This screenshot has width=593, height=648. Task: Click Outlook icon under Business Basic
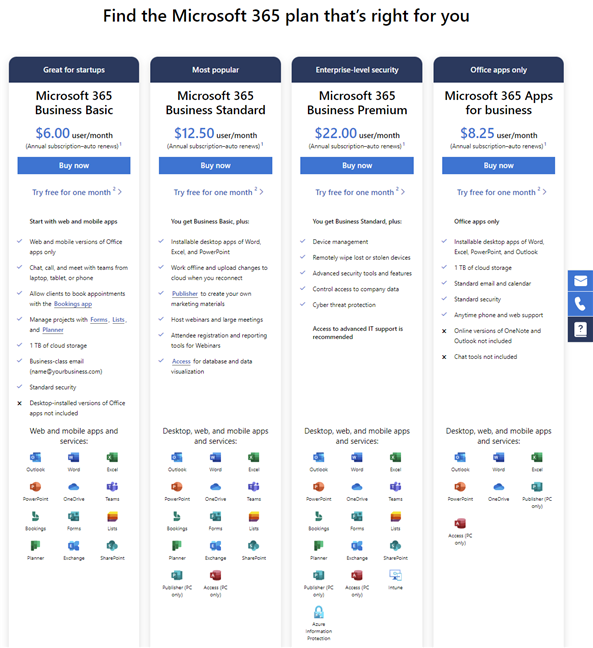click(x=36, y=457)
